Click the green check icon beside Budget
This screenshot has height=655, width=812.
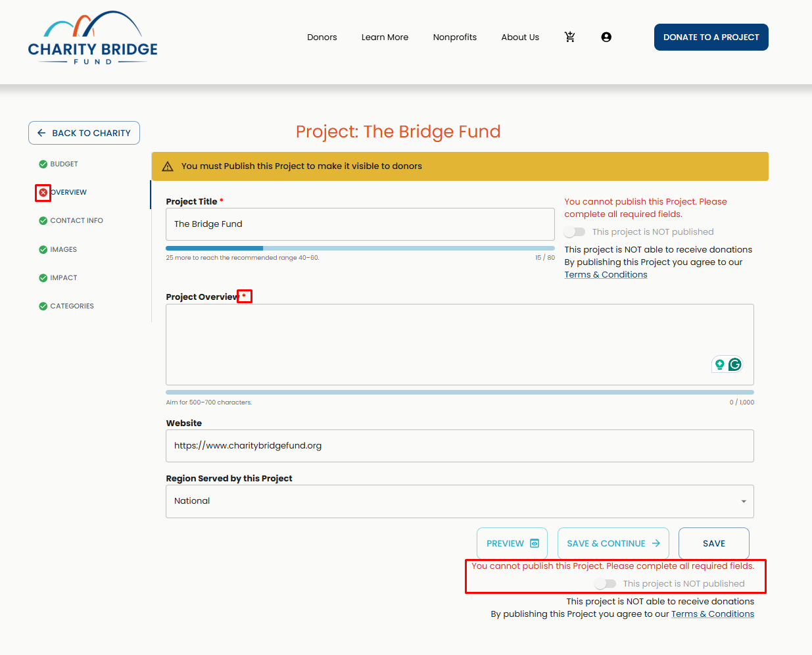(43, 164)
